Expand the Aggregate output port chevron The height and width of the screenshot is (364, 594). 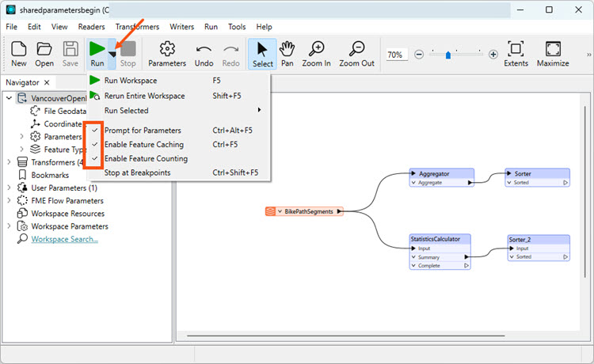tap(413, 182)
